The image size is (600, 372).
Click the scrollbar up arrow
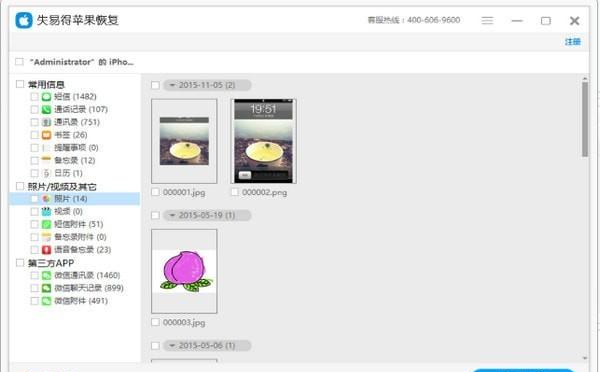(x=585, y=79)
